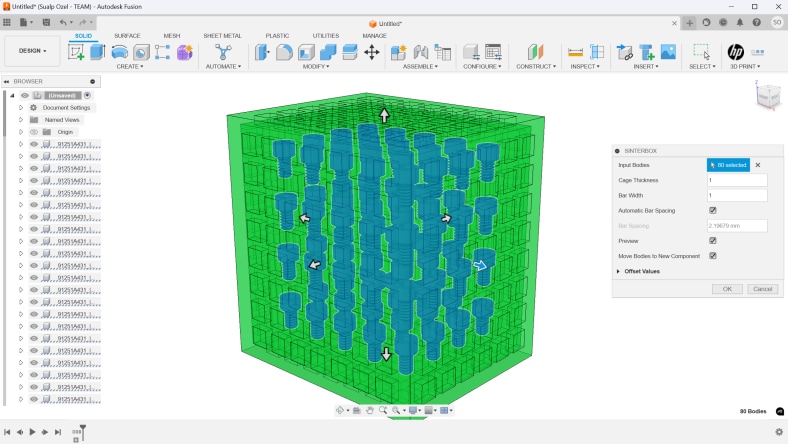Open the CONSTRUCT dropdown menu
Viewport: 788px width, 444px height.
coord(536,66)
